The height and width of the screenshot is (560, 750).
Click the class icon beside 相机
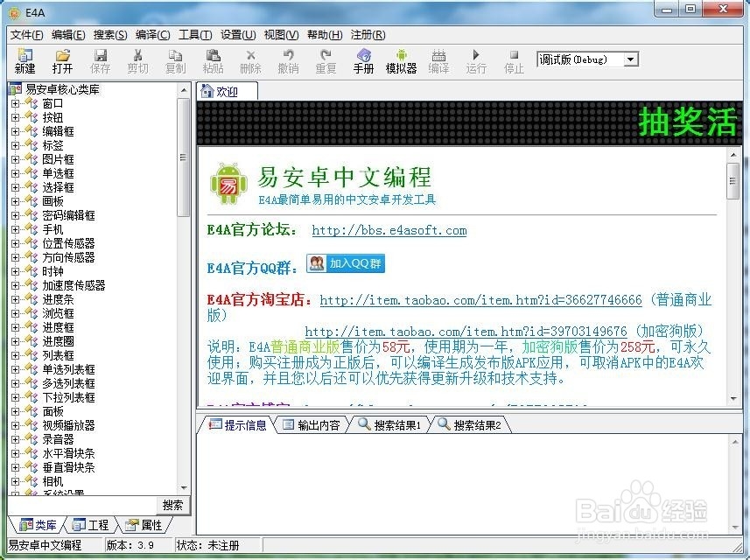[32, 481]
